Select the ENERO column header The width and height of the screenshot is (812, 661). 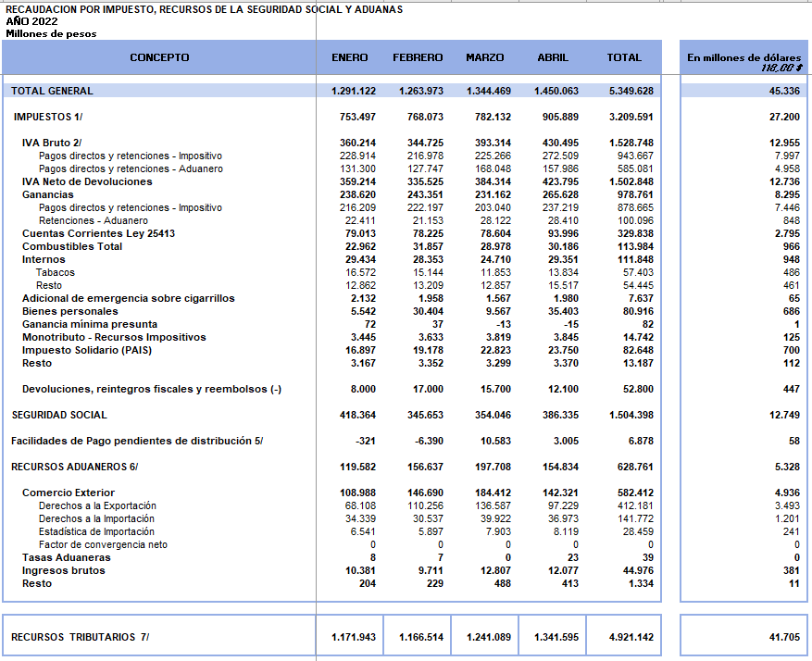click(349, 57)
